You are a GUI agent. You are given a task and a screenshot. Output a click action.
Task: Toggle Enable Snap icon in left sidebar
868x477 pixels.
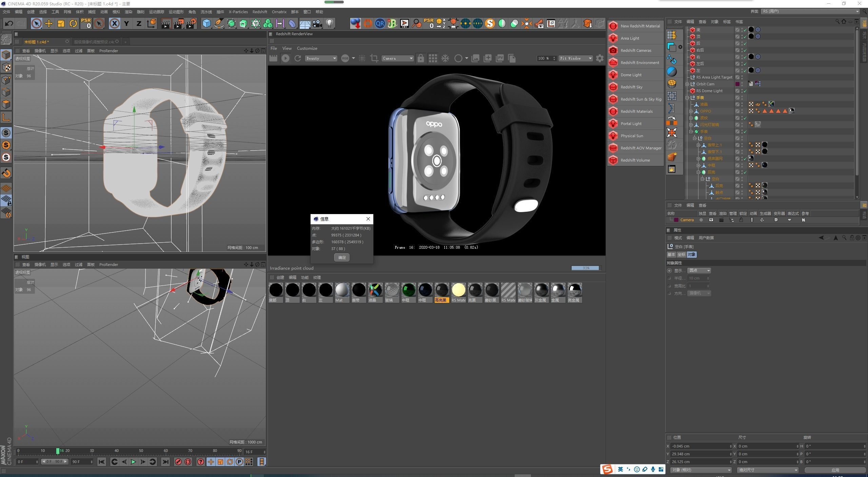6,173
